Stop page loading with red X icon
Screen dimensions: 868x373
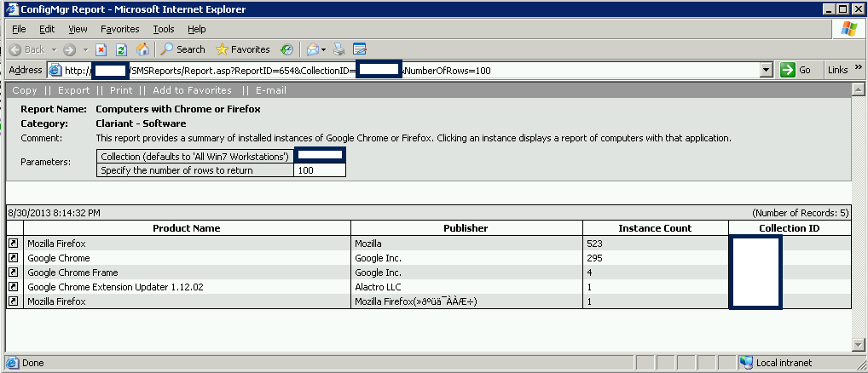tap(101, 49)
